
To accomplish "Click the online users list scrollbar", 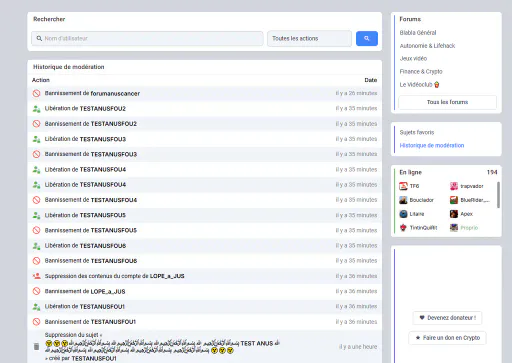I will point(498,195).
